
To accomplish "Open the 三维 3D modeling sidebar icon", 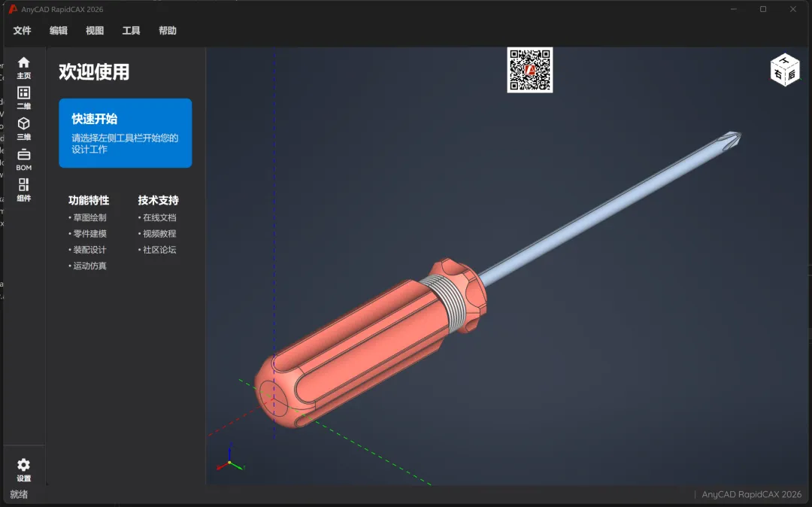I will coord(24,129).
